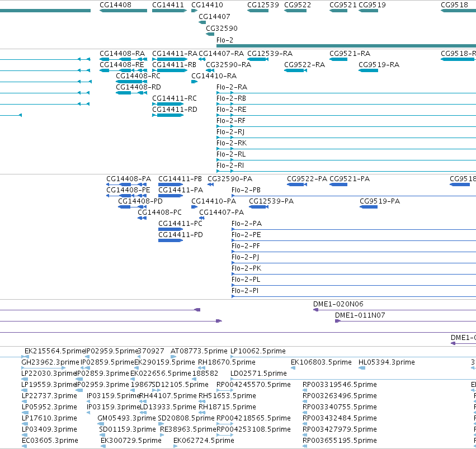Select protein CG14407-PA label
This screenshot has width=476, height=449.
(221, 212)
